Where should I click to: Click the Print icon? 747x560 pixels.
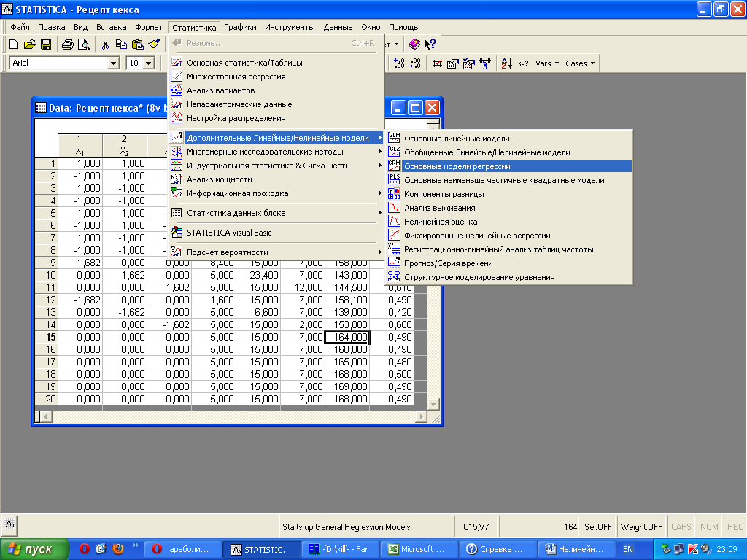click(68, 44)
